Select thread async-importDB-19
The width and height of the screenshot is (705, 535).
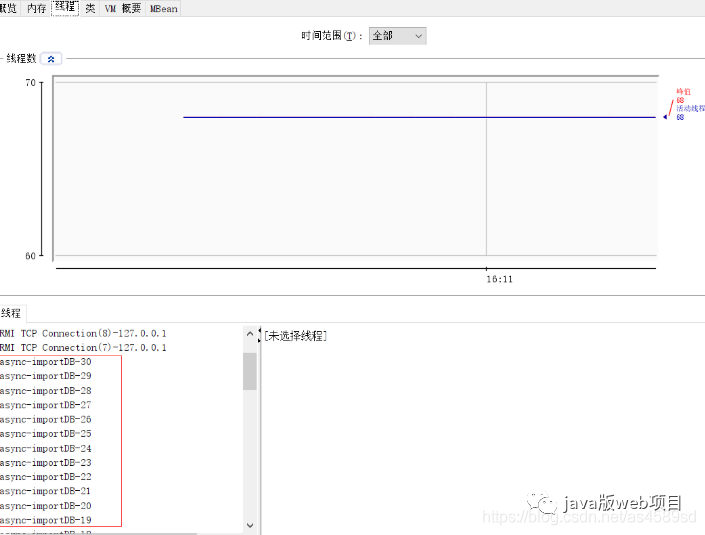(46, 520)
